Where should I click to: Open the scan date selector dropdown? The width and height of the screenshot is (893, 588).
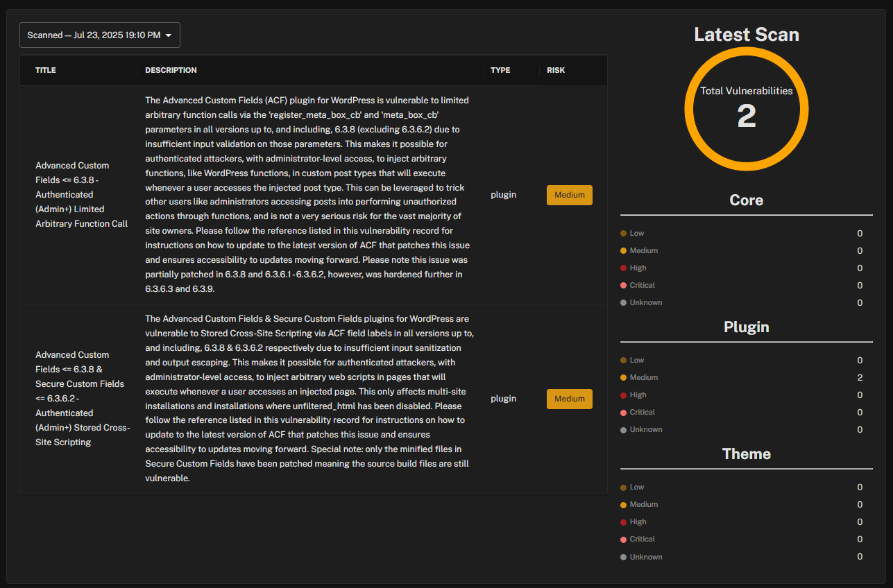click(99, 35)
